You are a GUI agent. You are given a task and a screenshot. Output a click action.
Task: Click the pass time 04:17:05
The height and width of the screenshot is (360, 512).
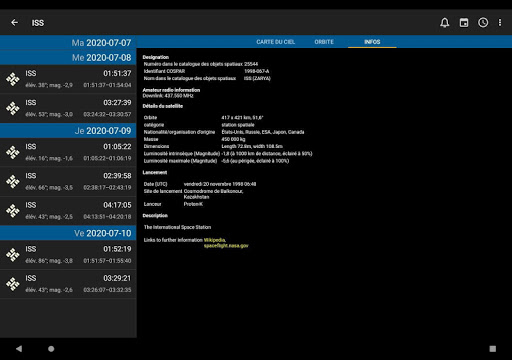coord(117,205)
